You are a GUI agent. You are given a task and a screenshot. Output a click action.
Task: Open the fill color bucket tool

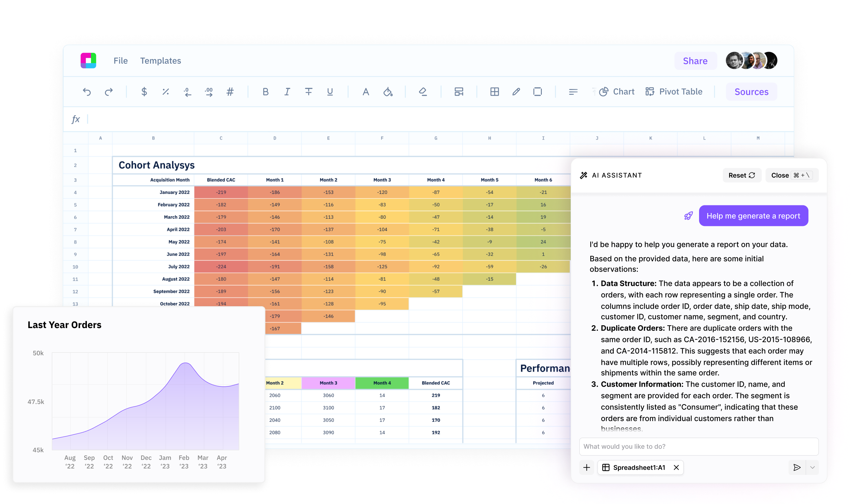tap(387, 92)
